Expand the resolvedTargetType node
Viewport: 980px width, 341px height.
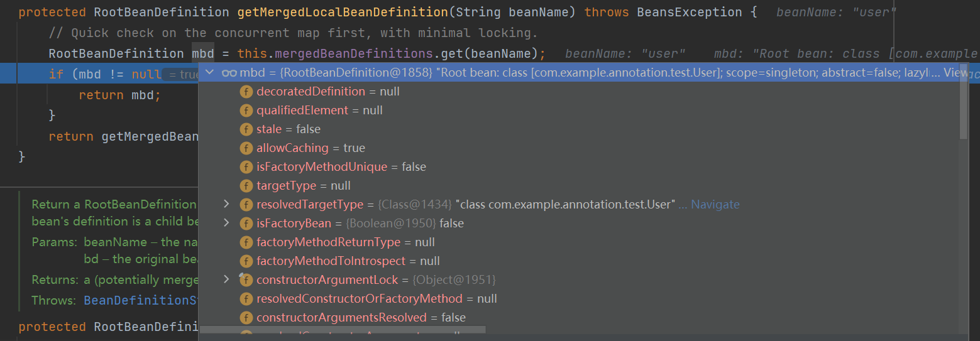[x=227, y=205]
